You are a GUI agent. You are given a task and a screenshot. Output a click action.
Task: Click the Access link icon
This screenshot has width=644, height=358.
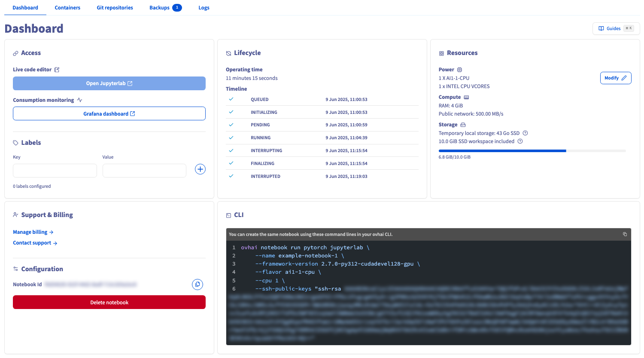pyautogui.click(x=15, y=53)
